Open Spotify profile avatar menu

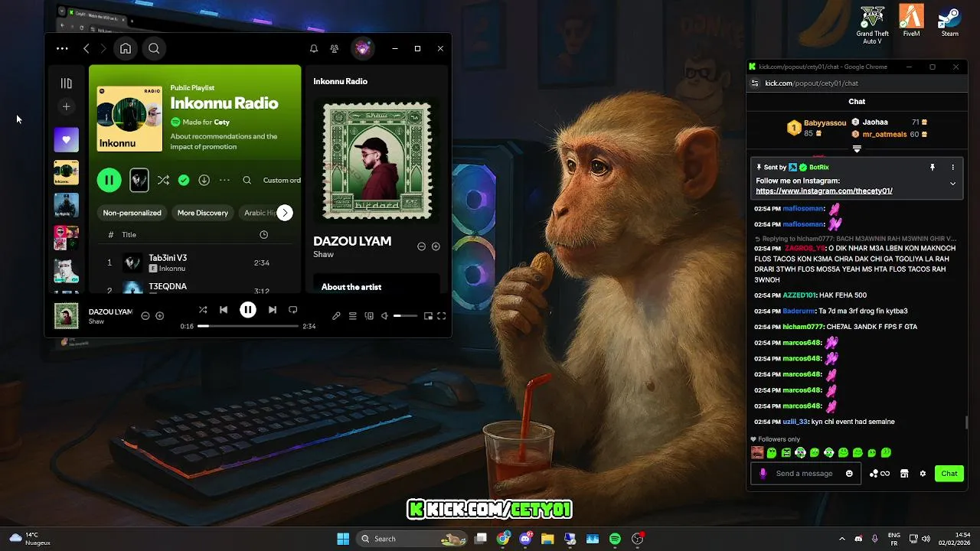[363, 48]
